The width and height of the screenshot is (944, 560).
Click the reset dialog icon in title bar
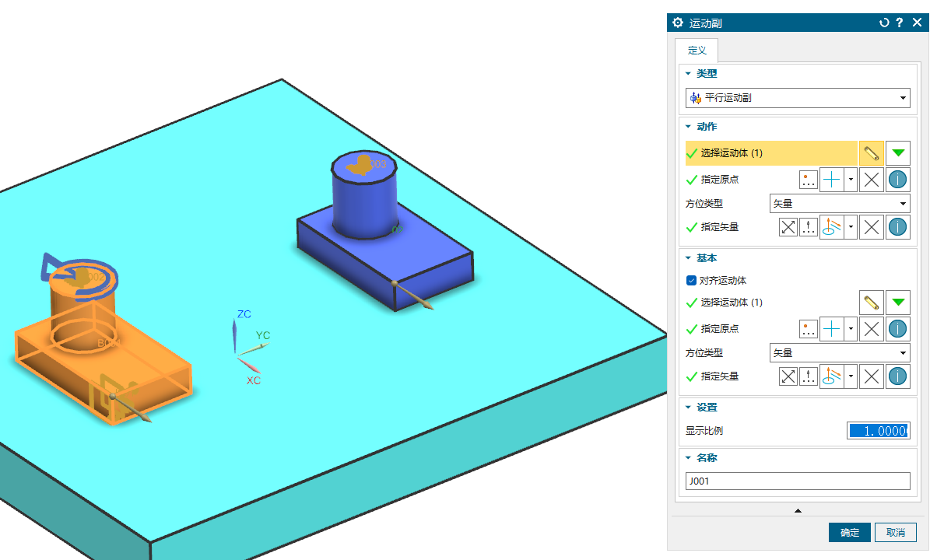coord(884,23)
